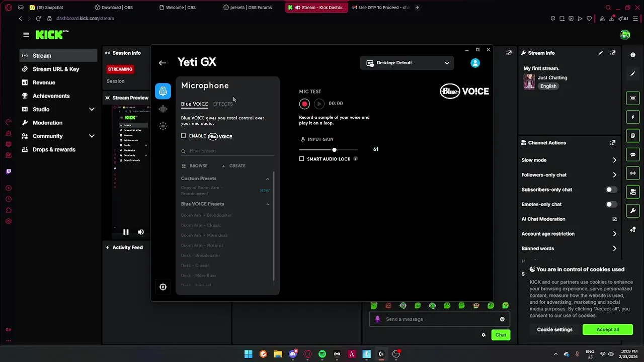Switch to the Blue VO!CE tab
The height and width of the screenshot is (362, 644).
coord(194,104)
